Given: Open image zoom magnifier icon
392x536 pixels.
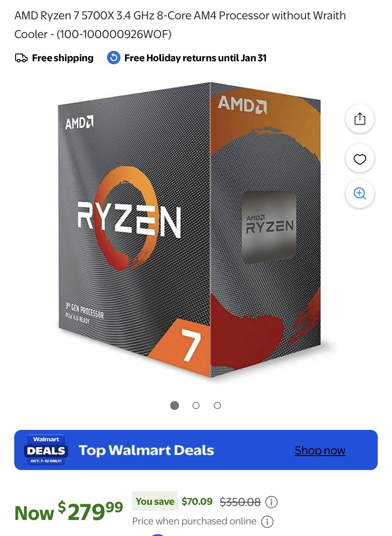Looking at the screenshot, I should coord(360,194).
